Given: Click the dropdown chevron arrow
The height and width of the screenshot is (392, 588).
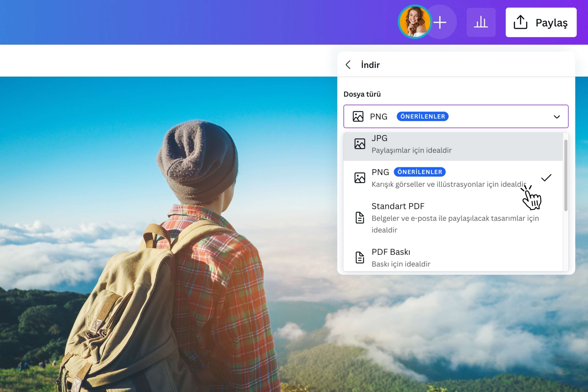Looking at the screenshot, I should (556, 117).
